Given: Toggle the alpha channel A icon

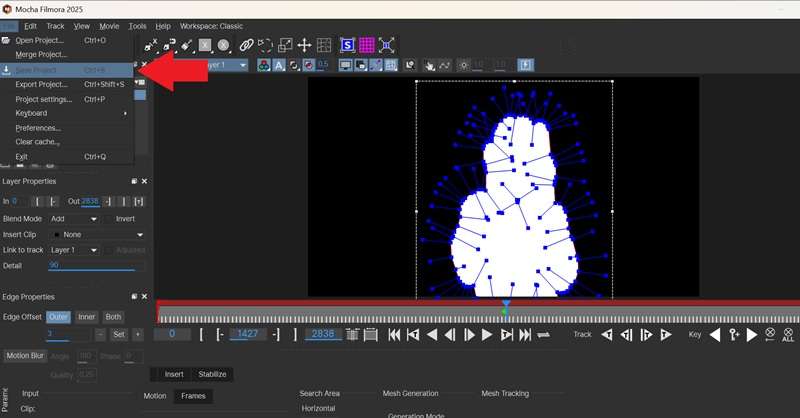Looking at the screenshot, I should [279, 65].
